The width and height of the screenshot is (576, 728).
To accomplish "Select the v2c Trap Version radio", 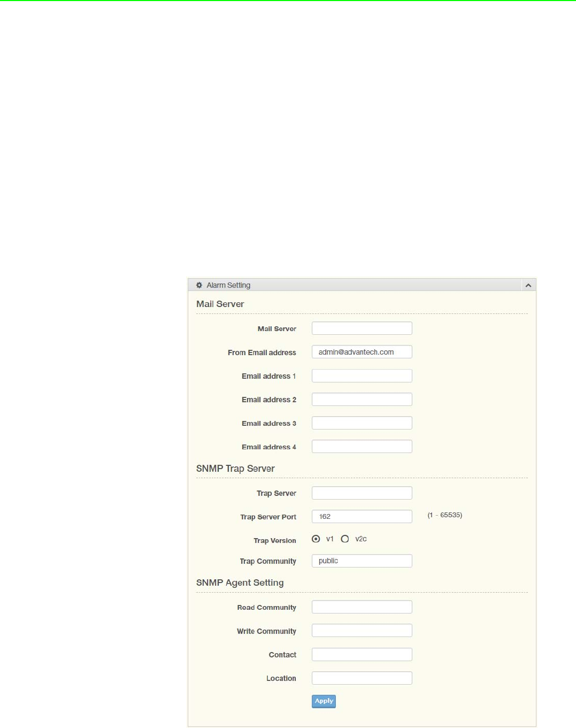I will click(x=345, y=539).
